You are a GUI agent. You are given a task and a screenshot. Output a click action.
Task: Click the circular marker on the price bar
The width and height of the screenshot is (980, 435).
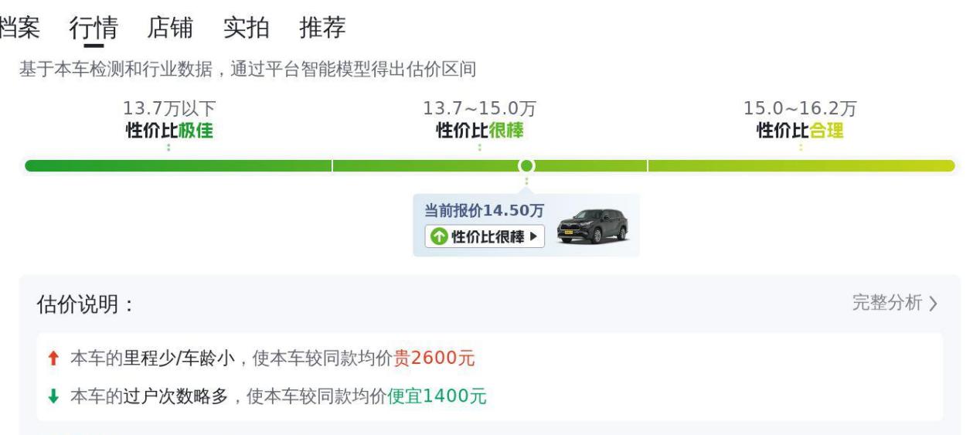click(x=526, y=165)
